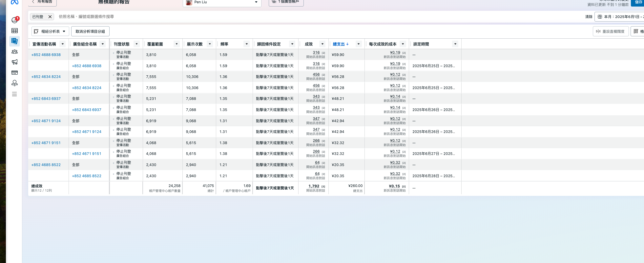Open the 總支出 column options arrow
This screenshot has height=263, width=644.
[x=359, y=44]
